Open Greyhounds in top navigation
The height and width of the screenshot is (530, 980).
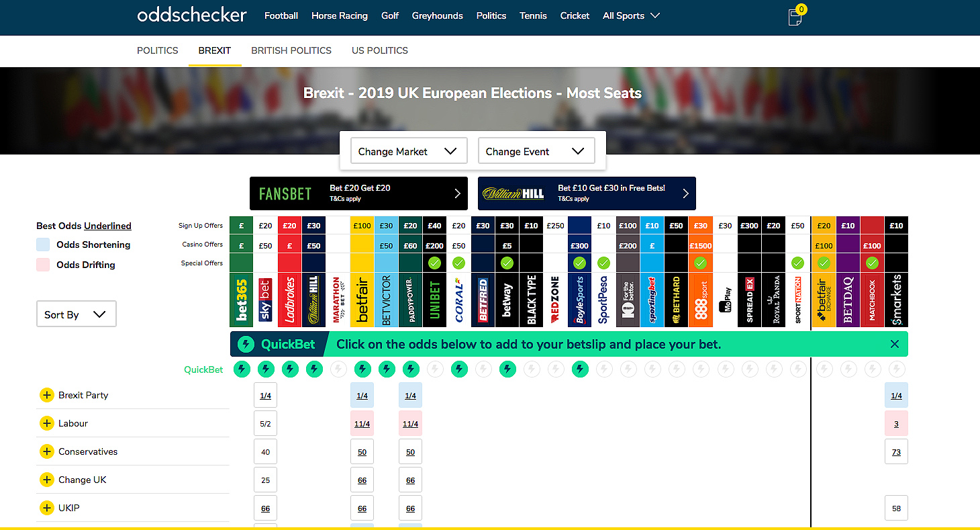tap(438, 15)
